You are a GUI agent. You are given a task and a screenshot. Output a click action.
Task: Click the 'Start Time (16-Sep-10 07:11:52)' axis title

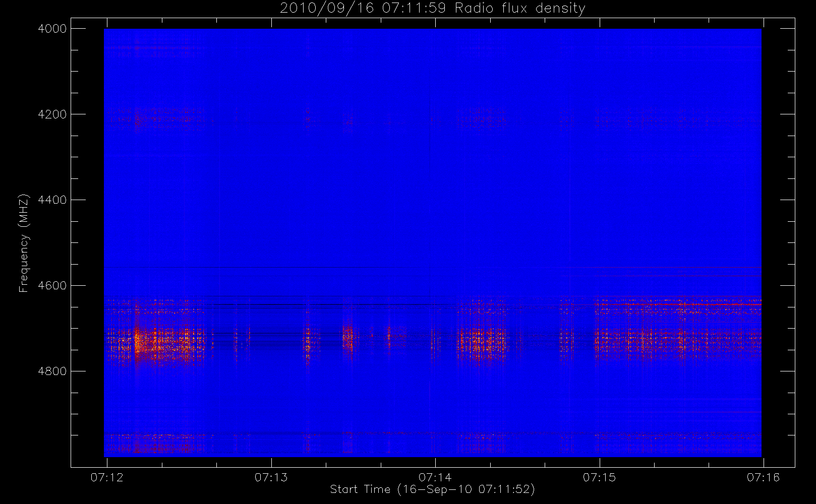click(x=433, y=489)
